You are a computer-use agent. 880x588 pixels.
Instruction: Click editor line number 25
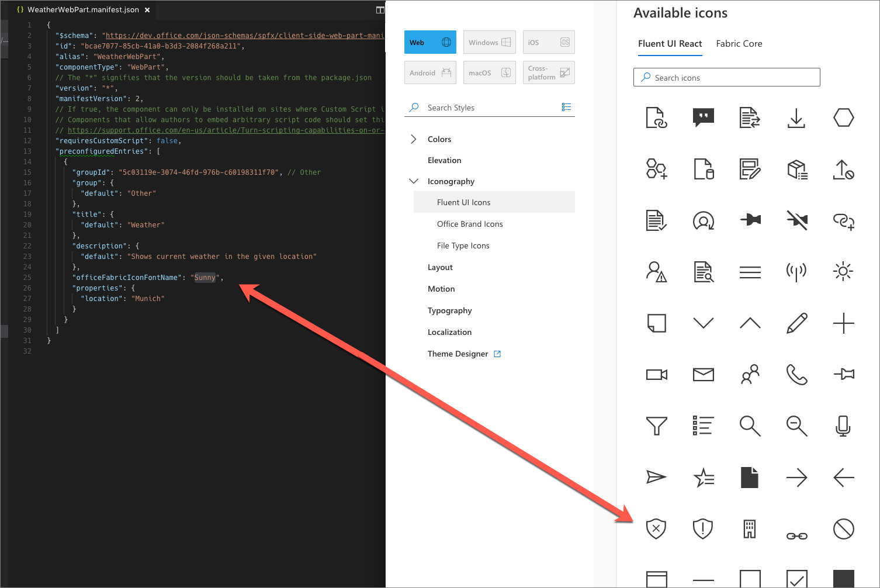pos(27,278)
